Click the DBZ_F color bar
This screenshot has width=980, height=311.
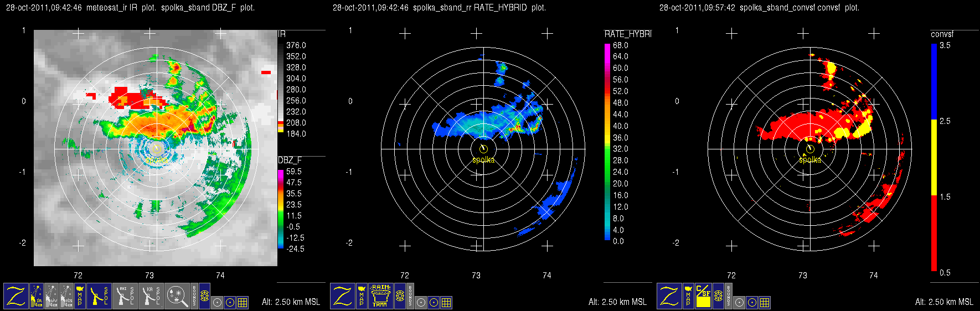(x=281, y=209)
